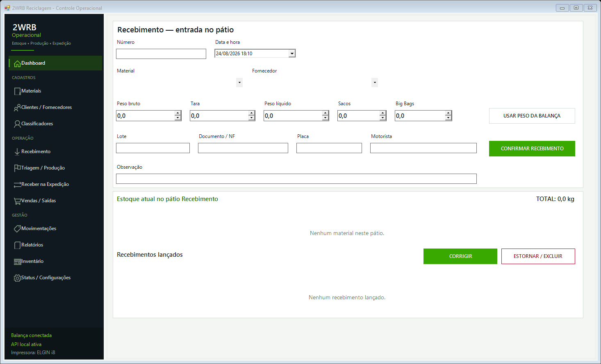Open Clientes / Fornecedores via people icon
Image resolution: width=601 pixels, height=364 pixels.
click(x=17, y=108)
